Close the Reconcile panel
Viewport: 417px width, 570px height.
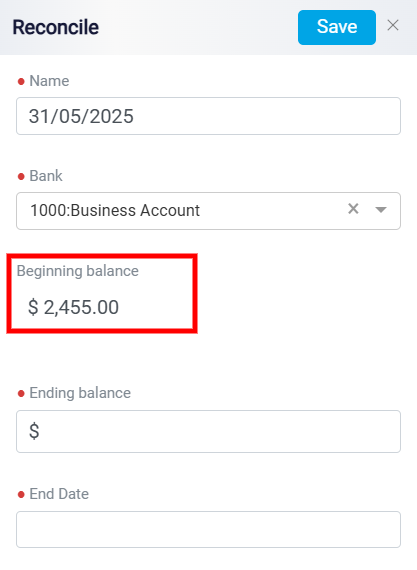coord(393,25)
